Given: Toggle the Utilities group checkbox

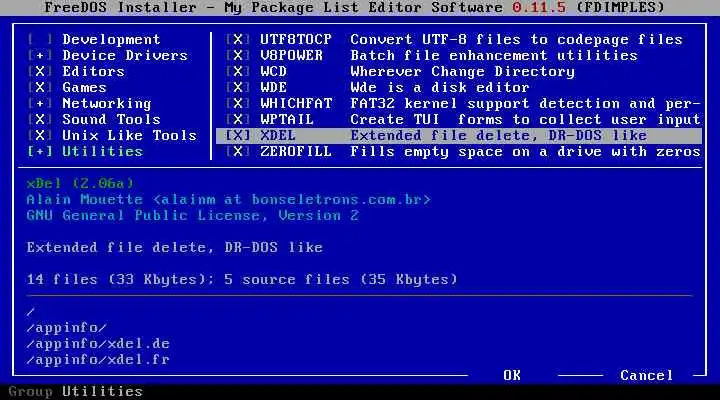Looking at the screenshot, I should tap(40, 152).
